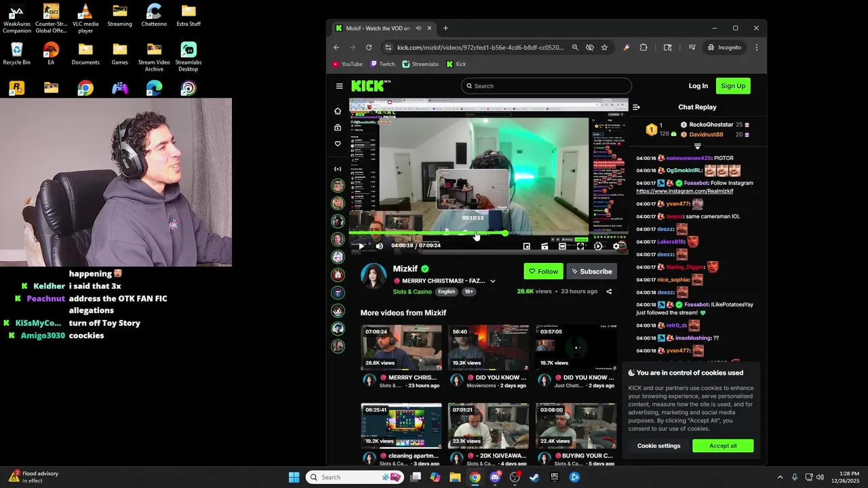Open the Windows Start menu
This screenshot has width=868, height=488.
(294, 477)
